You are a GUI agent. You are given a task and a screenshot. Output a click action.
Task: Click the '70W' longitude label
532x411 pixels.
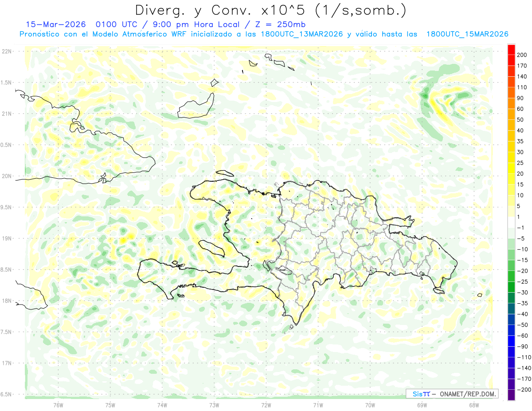coord(370,405)
